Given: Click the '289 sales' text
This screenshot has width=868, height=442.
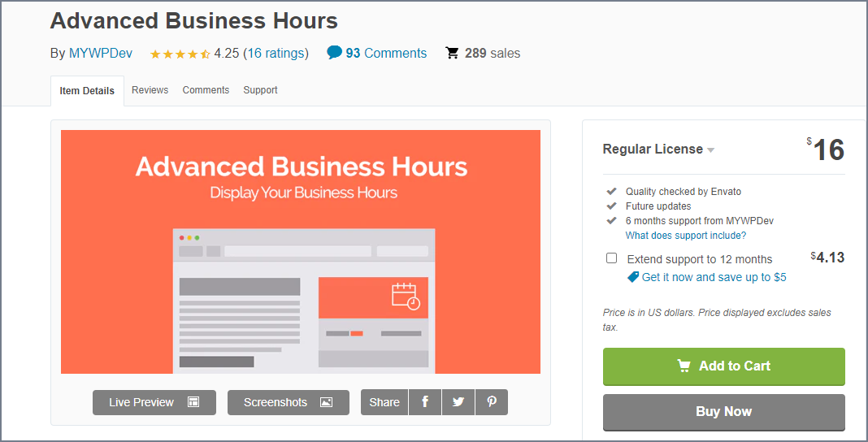Looking at the screenshot, I should coord(493,53).
